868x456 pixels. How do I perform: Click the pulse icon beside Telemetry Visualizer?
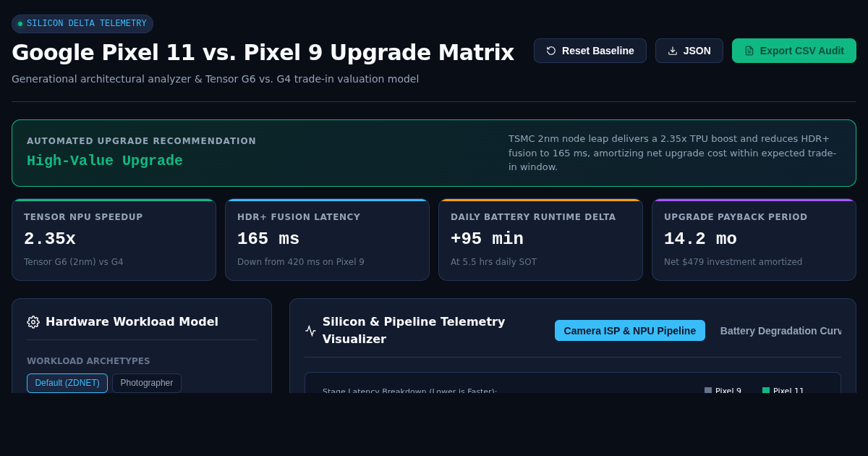(310, 331)
